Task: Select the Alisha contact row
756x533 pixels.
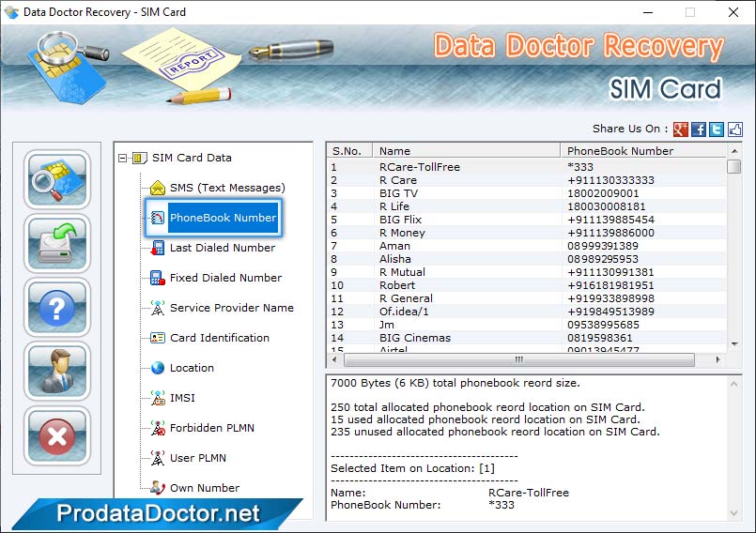Action: [x=527, y=259]
